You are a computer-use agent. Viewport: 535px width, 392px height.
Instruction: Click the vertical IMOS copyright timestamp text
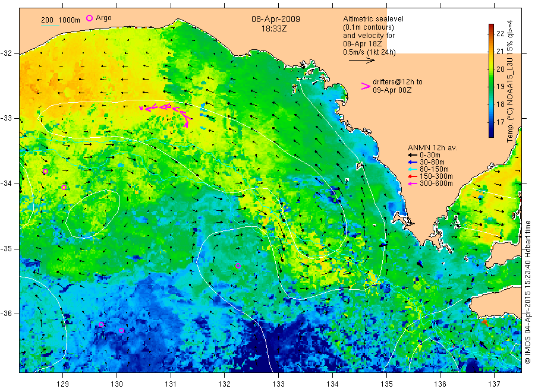(x=527, y=292)
